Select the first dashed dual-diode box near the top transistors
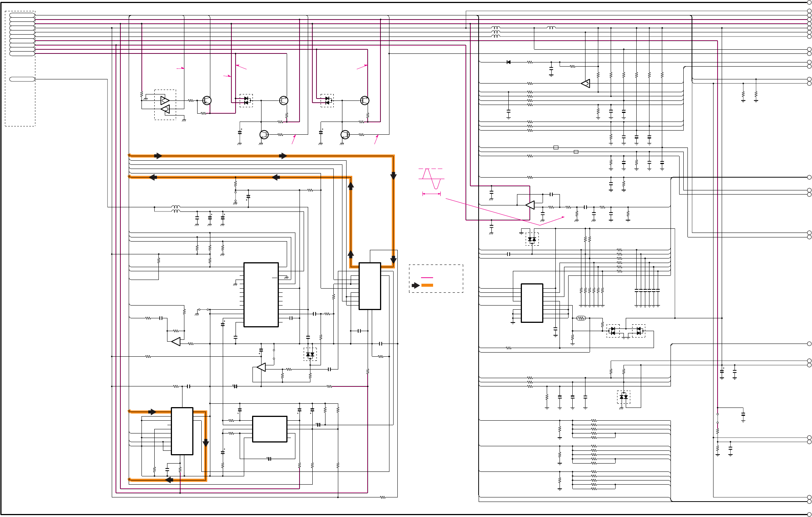812x517 pixels. [x=246, y=100]
